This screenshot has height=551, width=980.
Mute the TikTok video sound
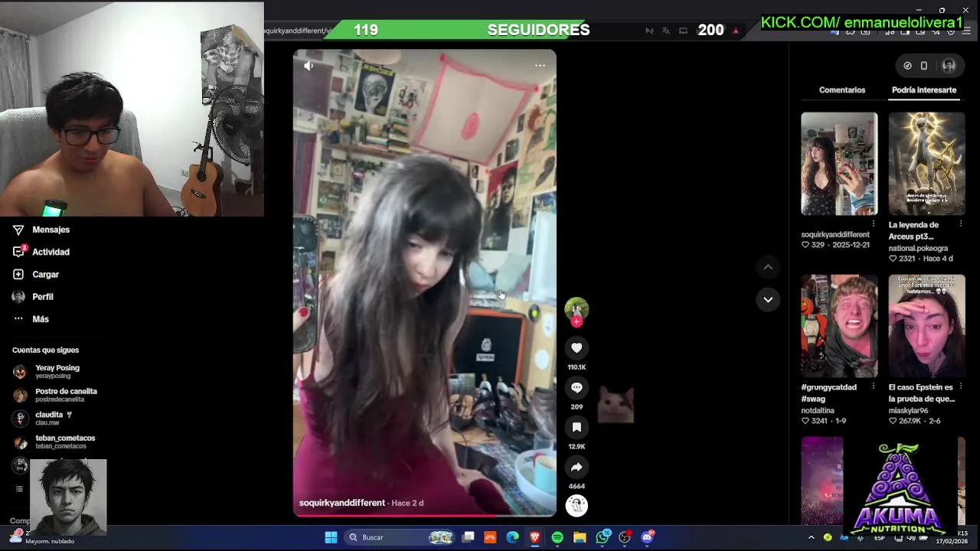coord(309,66)
